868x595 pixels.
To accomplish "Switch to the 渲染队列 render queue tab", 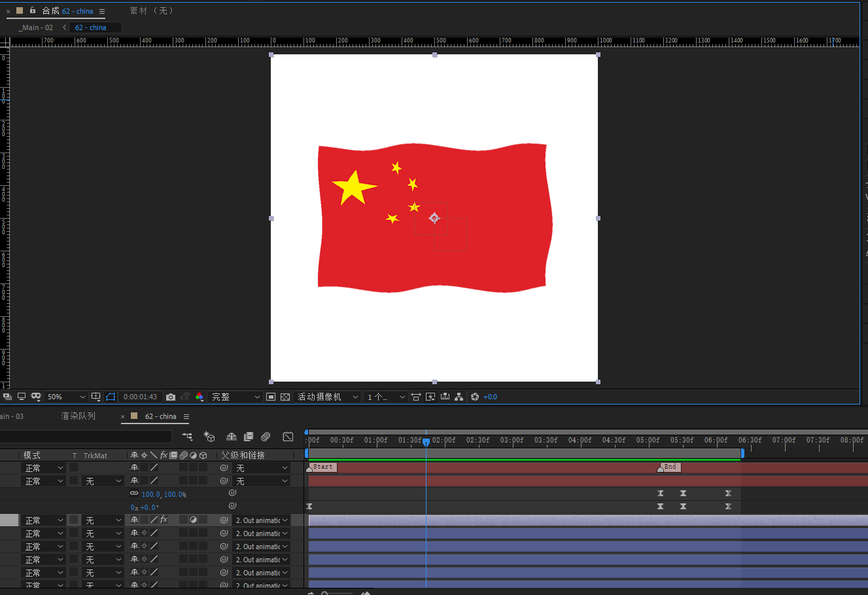I will [78, 416].
